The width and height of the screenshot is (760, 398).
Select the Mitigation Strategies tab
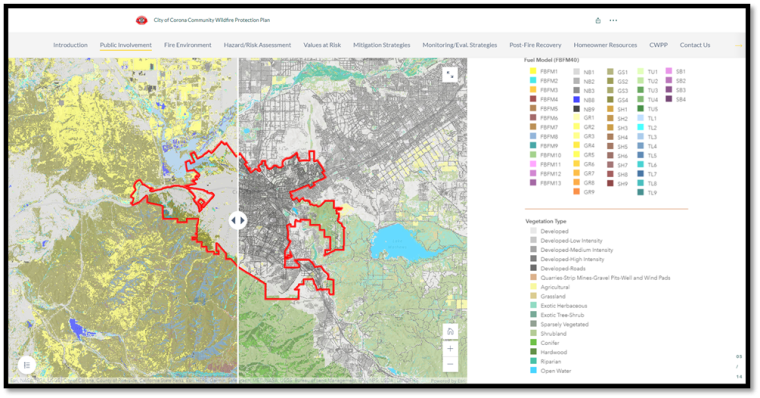381,45
